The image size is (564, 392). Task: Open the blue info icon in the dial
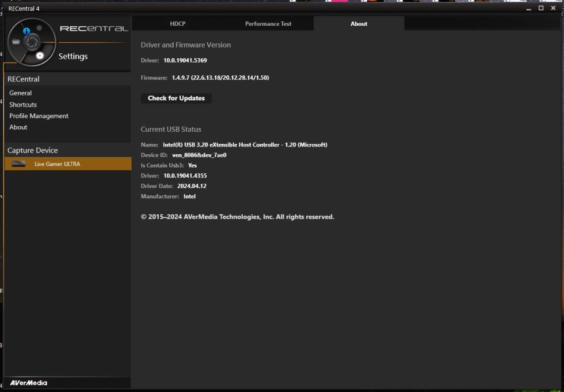tap(26, 31)
